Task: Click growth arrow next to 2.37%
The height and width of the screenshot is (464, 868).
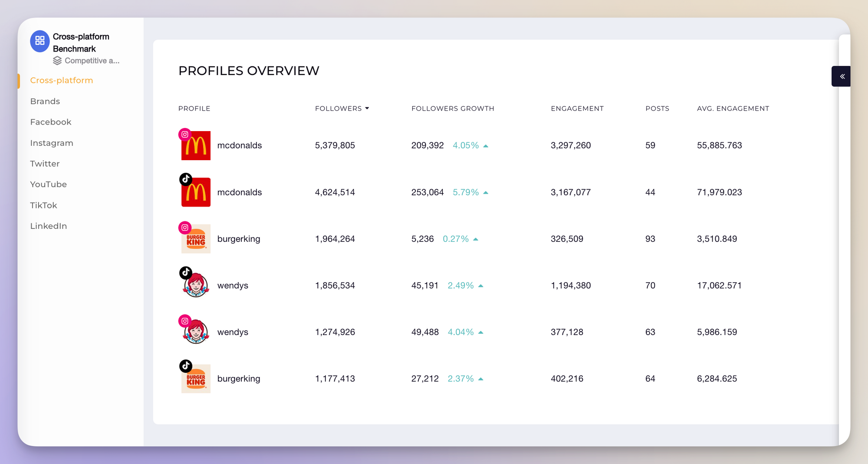Action: (480, 379)
